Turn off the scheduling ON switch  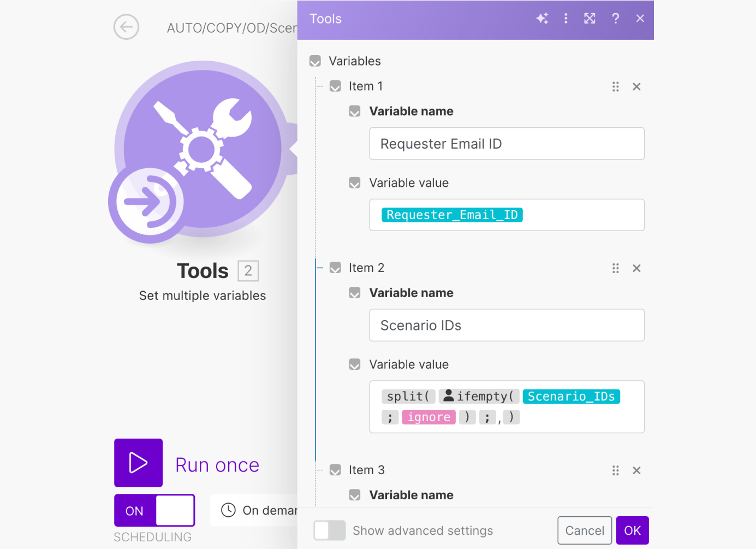tap(154, 510)
